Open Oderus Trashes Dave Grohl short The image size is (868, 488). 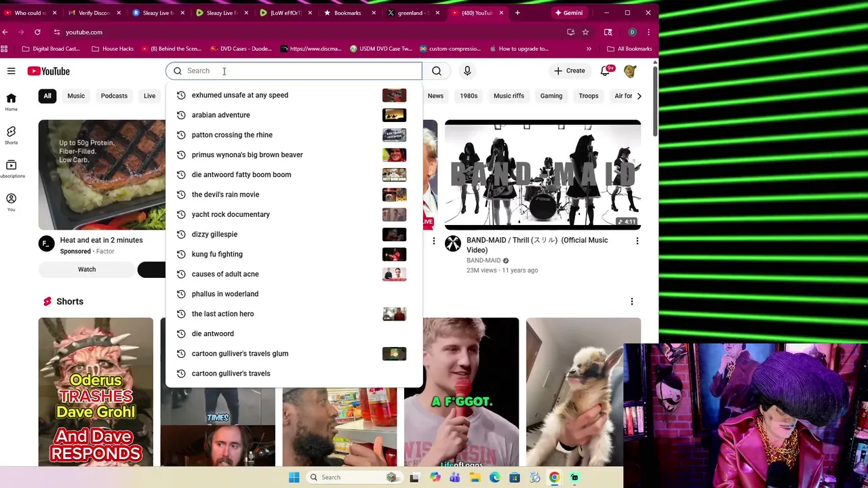[96, 392]
